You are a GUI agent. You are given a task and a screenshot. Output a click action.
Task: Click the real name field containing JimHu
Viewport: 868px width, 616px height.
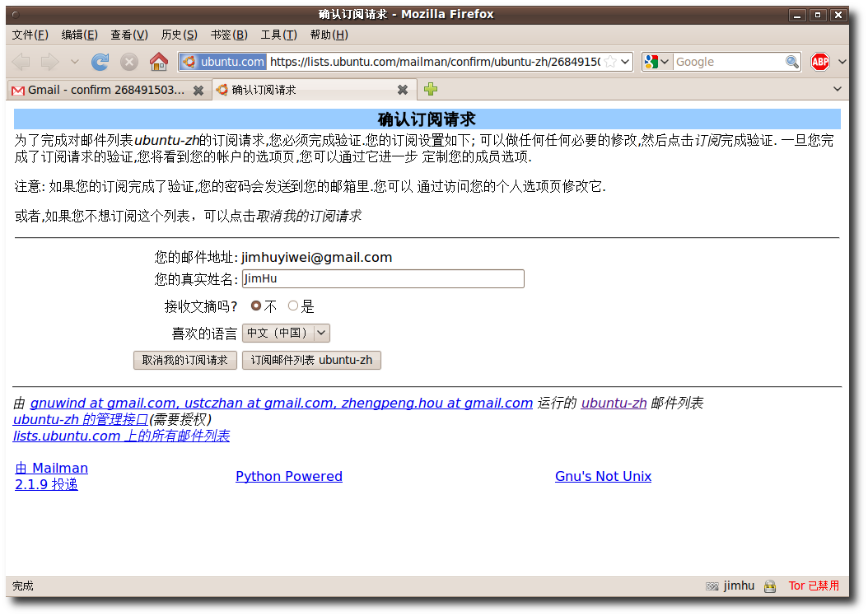pyautogui.click(x=383, y=279)
